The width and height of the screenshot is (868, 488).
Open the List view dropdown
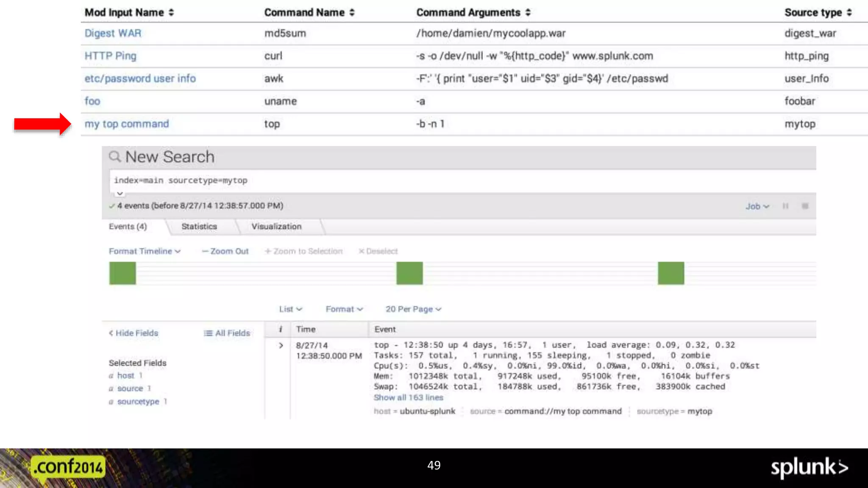(290, 309)
